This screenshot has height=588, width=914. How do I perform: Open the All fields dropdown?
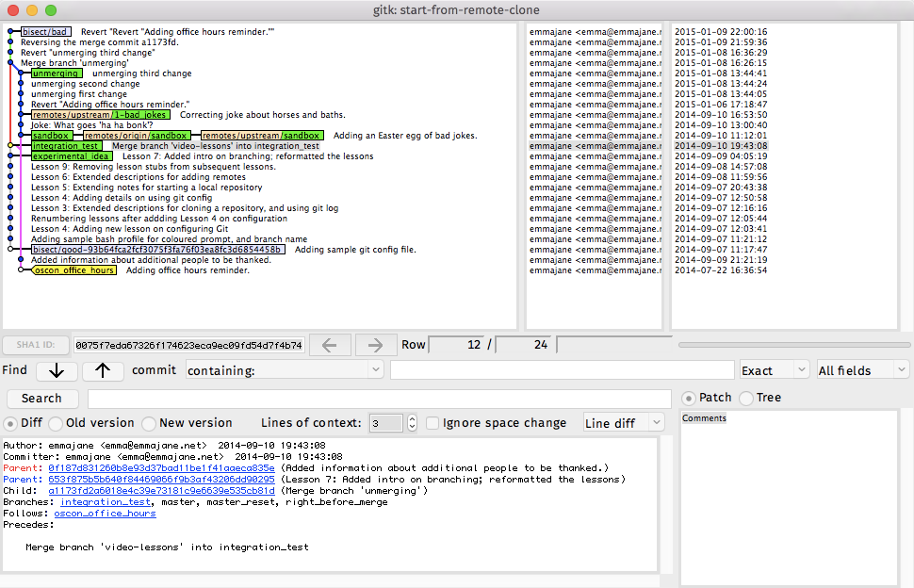coord(862,370)
